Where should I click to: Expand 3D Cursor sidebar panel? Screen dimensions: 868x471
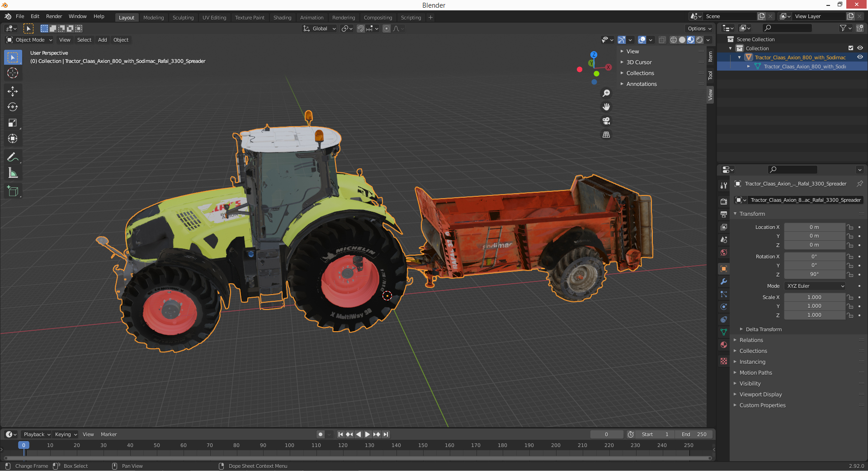[x=639, y=62]
